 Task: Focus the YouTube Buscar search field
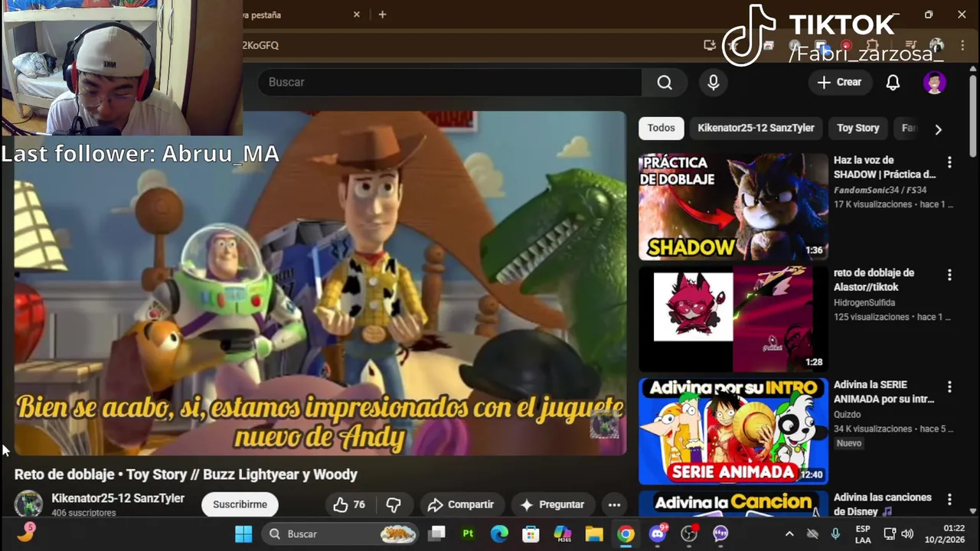[x=450, y=83]
